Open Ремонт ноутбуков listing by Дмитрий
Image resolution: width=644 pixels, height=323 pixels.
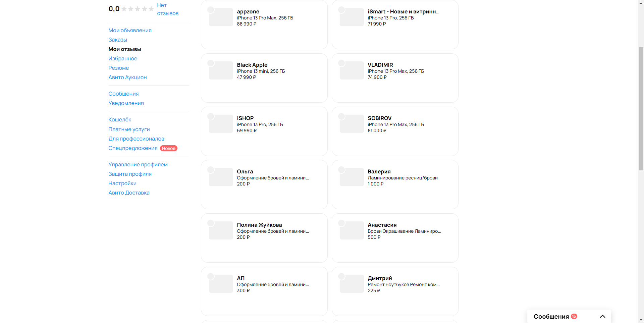[404, 284]
